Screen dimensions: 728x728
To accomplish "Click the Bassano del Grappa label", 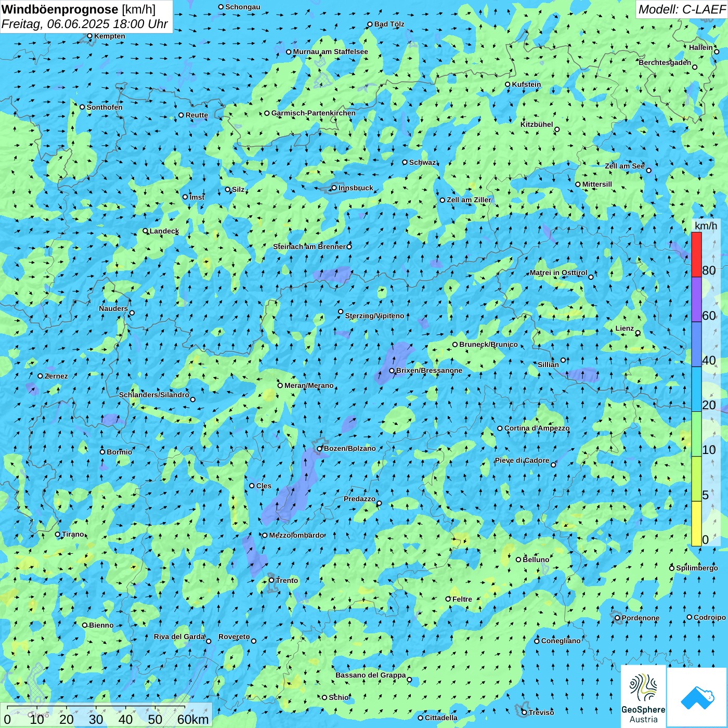I will tap(371, 675).
